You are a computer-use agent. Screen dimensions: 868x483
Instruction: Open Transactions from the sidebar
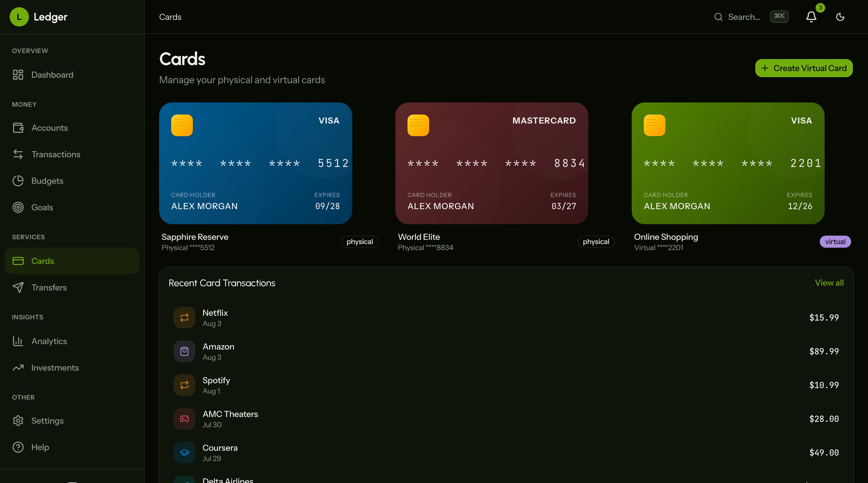coord(72,154)
